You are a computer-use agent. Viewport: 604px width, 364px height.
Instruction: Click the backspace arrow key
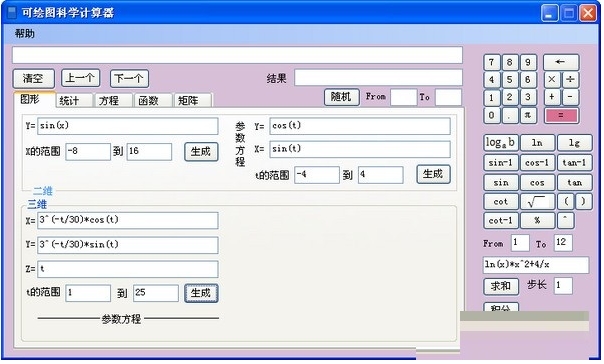coord(561,62)
